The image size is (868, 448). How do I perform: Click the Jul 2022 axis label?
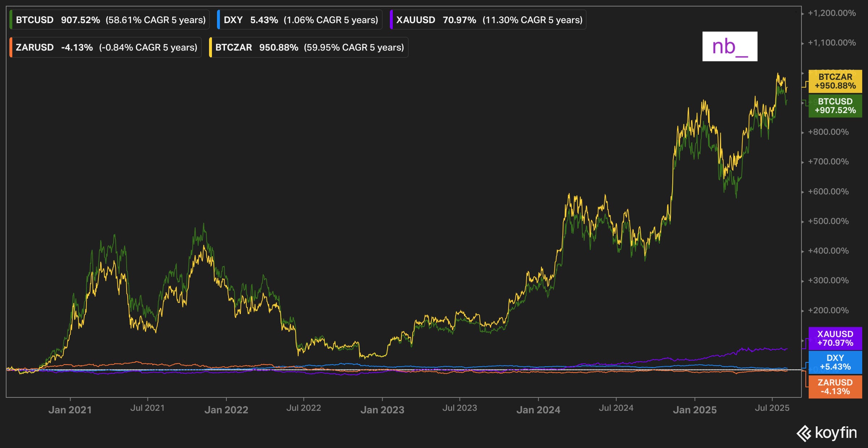[x=303, y=408]
